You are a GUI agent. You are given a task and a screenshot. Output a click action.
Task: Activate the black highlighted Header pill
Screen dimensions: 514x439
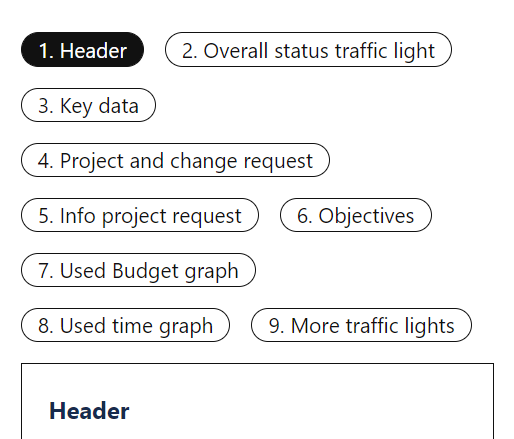pyautogui.click(x=82, y=50)
